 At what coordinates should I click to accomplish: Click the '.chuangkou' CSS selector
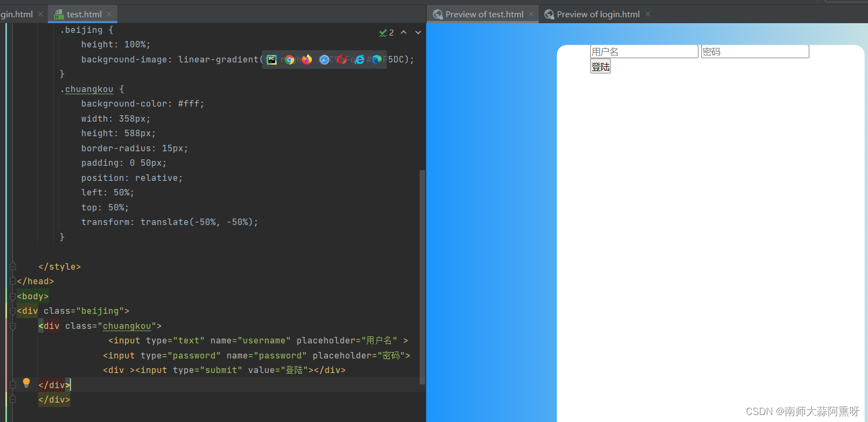[x=87, y=89]
